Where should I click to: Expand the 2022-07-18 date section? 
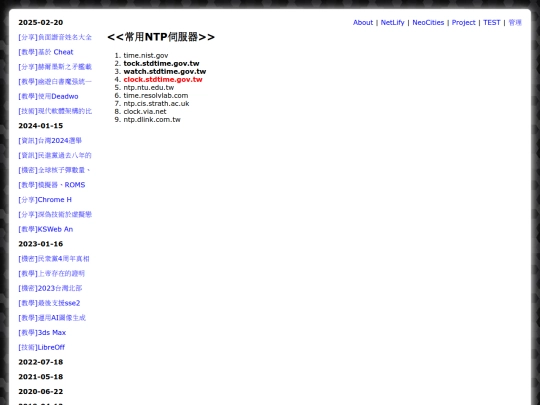(x=41, y=362)
